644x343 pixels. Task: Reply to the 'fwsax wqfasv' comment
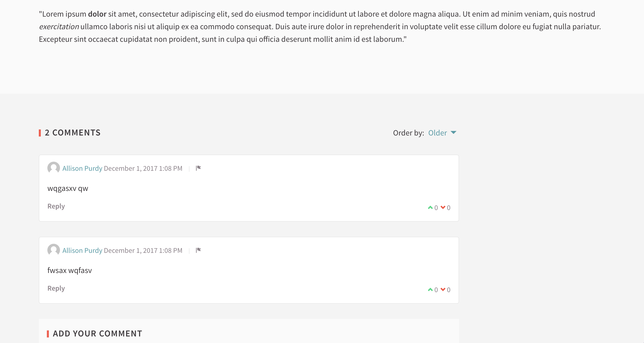coord(56,288)
